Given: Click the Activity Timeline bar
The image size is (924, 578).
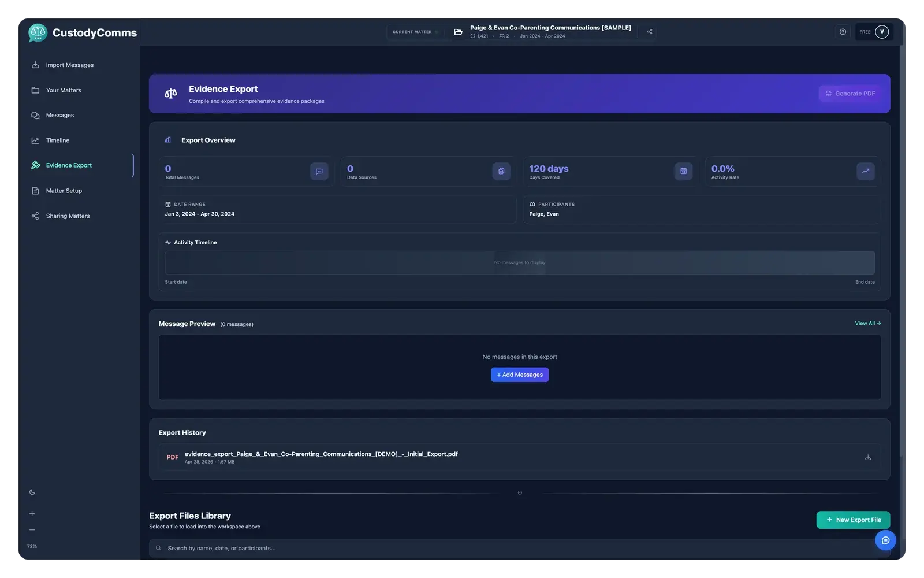Looking at the screenshot, I should 520,262.
